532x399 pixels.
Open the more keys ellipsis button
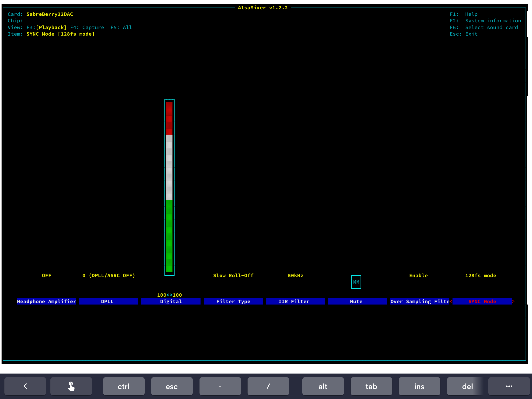coord(509,386)
